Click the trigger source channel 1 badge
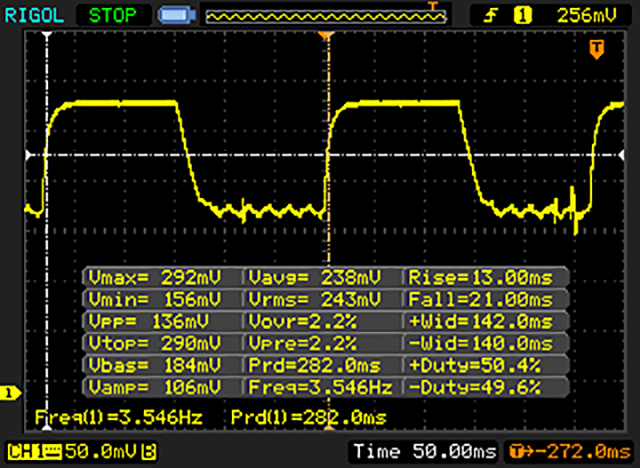 (523, 16)
